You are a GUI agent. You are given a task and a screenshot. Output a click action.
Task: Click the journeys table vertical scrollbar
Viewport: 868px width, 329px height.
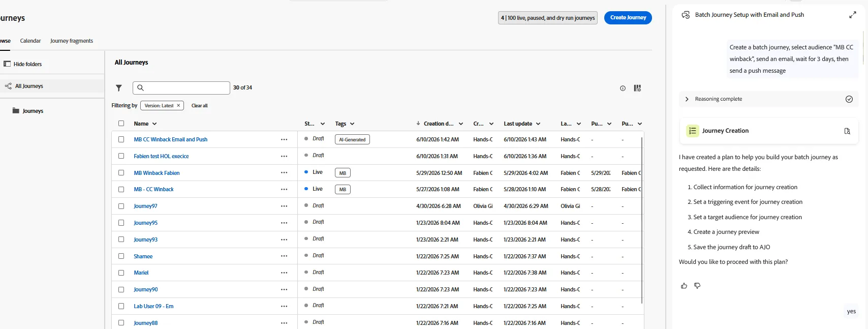[x=642, y=220]
